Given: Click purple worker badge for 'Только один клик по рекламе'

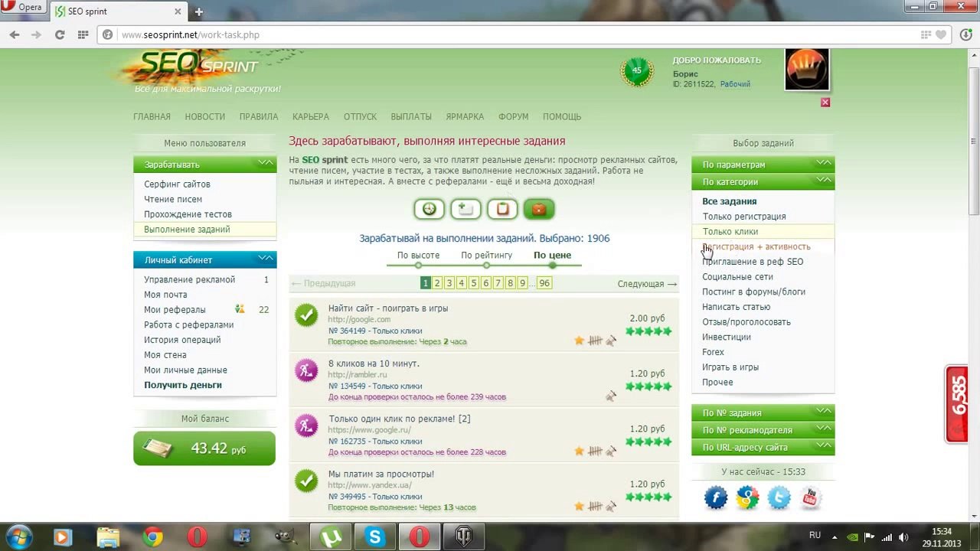Looking at the screenshot, I should tap(307, 425).
